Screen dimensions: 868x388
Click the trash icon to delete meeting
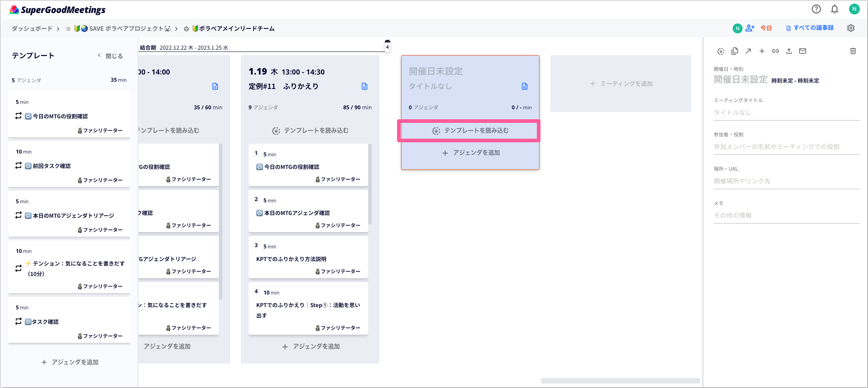click(x=853, y=51)
